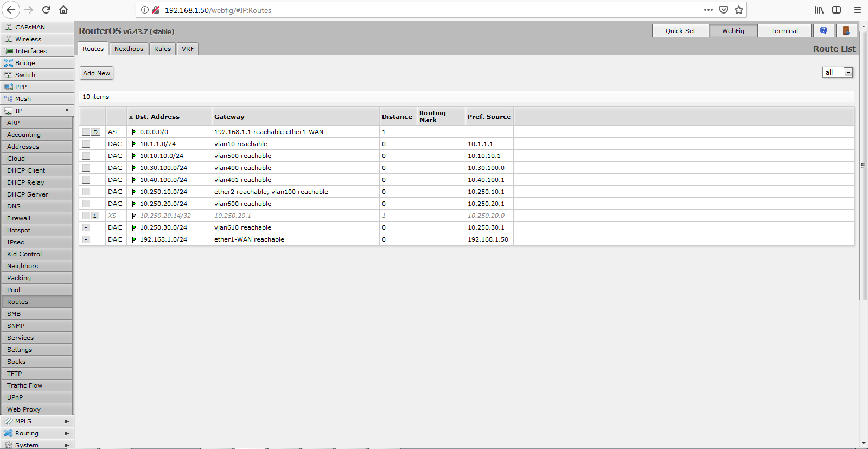Open Pool under the IP menu
The width and height of the screenshot is (868, 449).
[x=37, y=290]
